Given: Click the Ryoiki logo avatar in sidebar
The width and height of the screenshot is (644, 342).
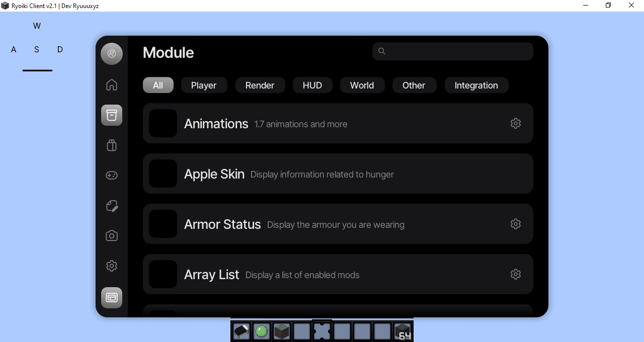Looking at the screenshot, I should (112, 54).
